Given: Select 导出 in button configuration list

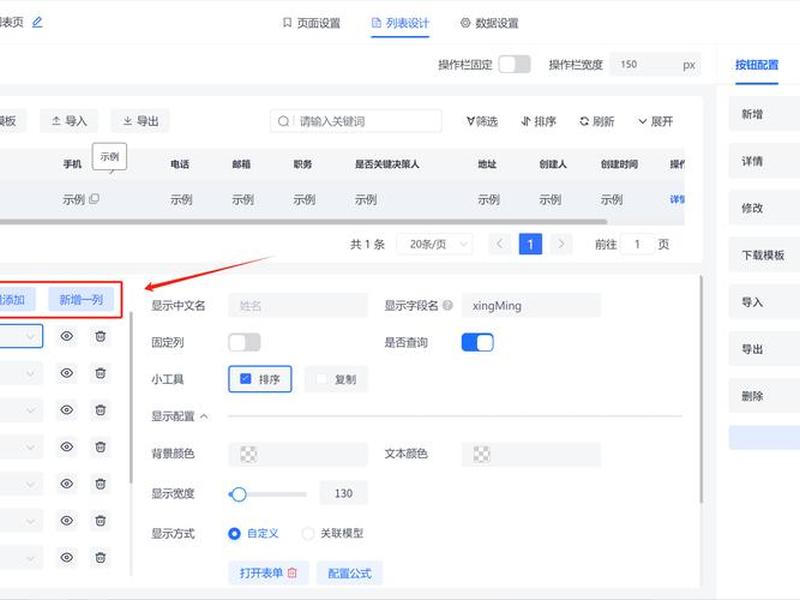Looking at the screenshot, I should tap(764, 349).
